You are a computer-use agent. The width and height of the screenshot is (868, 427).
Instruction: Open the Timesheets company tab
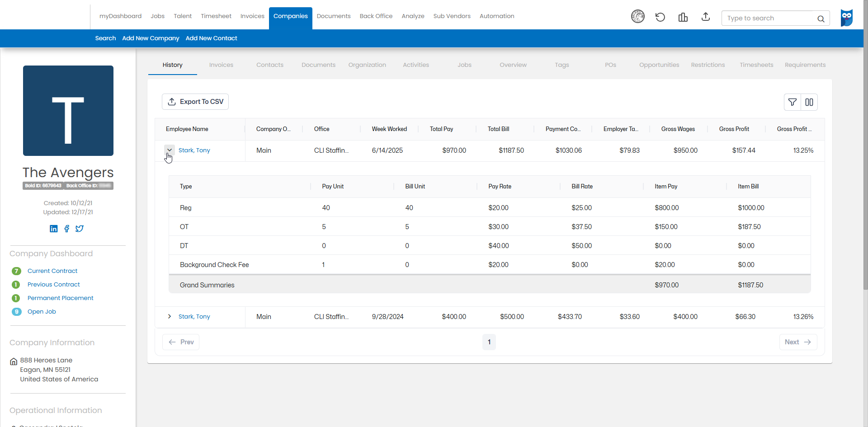(x=756, y=65)
